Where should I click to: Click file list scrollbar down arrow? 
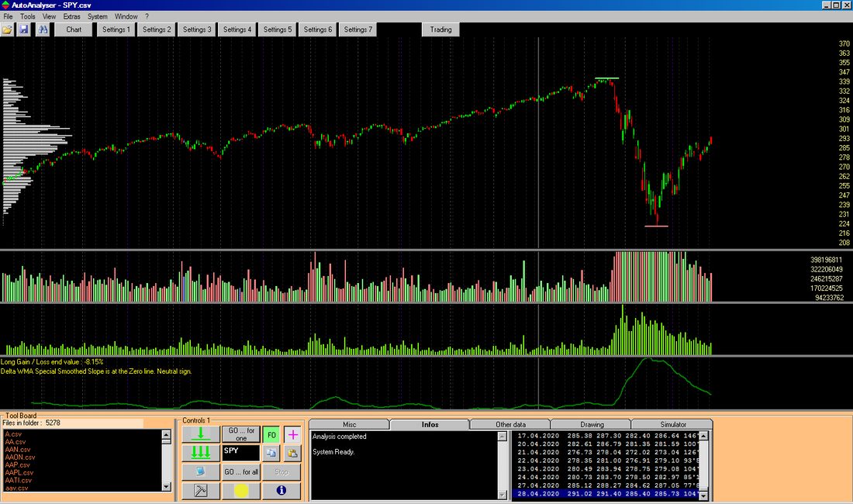[167, 487]
